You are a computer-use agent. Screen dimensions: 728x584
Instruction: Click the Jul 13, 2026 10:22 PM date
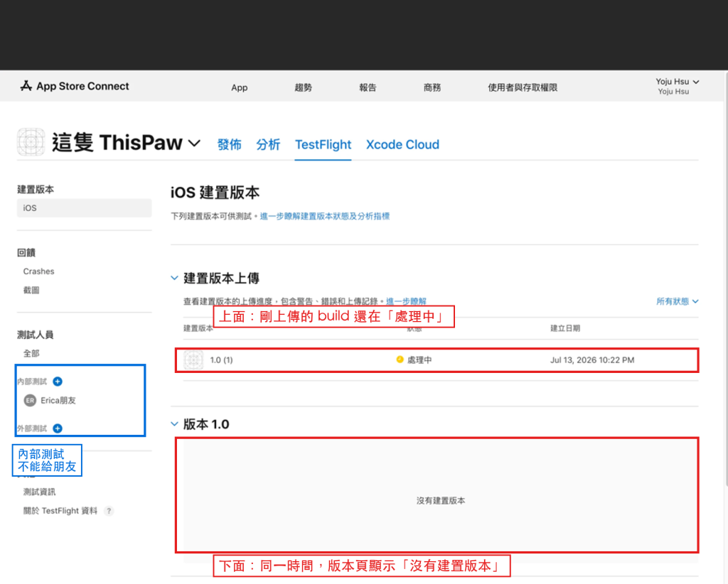click(x=592, y=360)
